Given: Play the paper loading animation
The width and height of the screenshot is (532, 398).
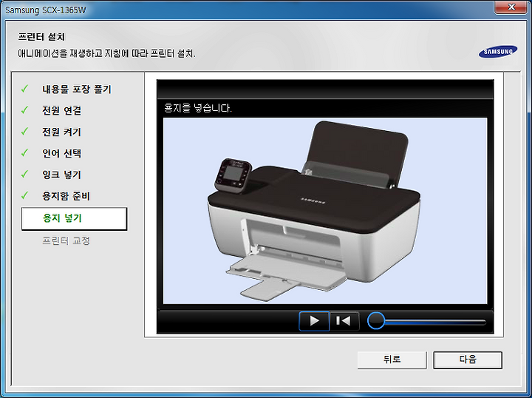Looking at the screenshot, I should (314, 321).
